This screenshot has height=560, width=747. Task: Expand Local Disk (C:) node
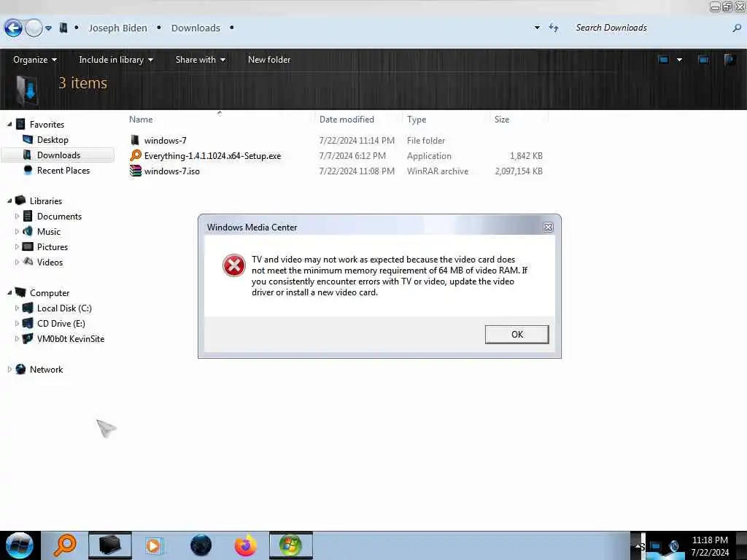tap(17, 308)
